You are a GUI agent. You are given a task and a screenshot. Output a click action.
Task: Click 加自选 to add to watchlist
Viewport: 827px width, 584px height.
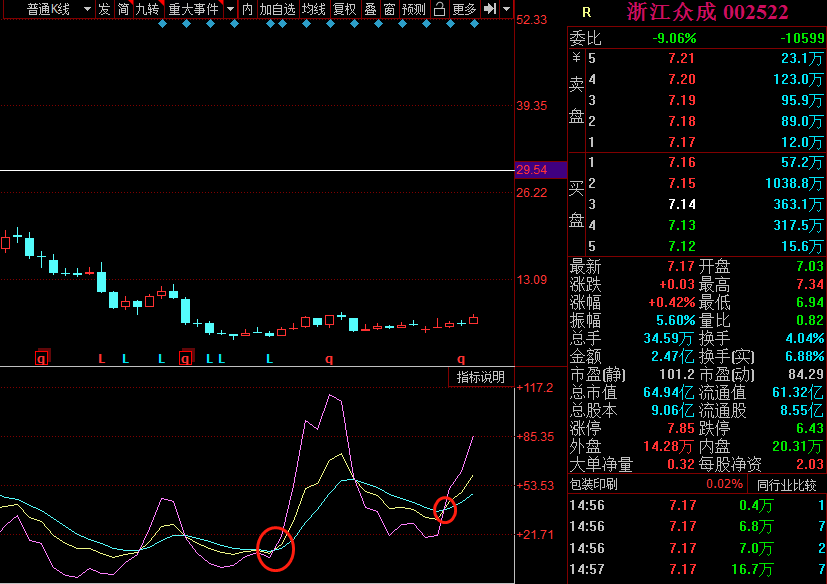point(277,9)
